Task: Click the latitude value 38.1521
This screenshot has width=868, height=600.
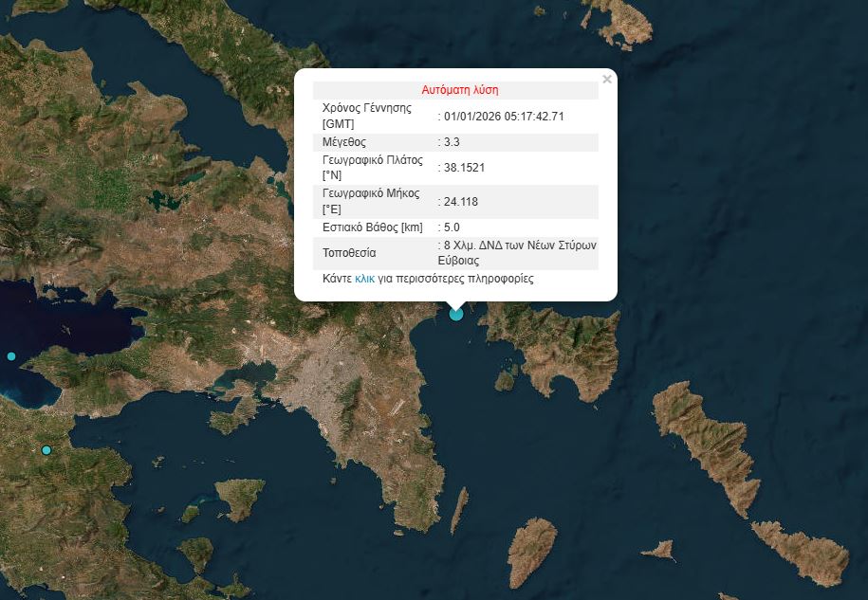Action: [464, 168]
